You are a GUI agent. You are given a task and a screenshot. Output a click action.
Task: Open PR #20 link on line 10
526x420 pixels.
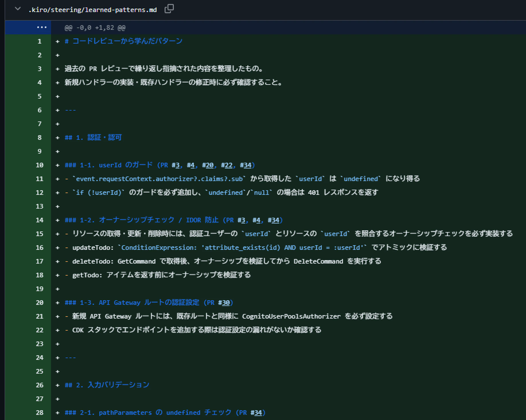[208, 165]
